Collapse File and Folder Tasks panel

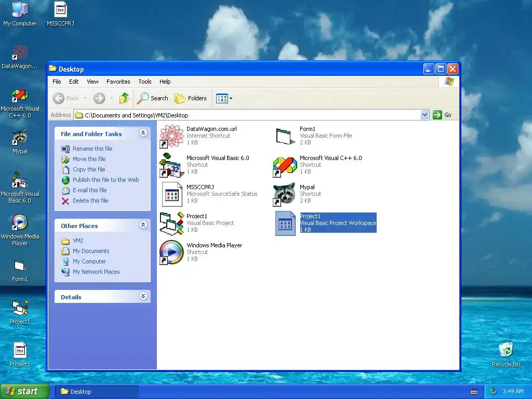point(143,133)
